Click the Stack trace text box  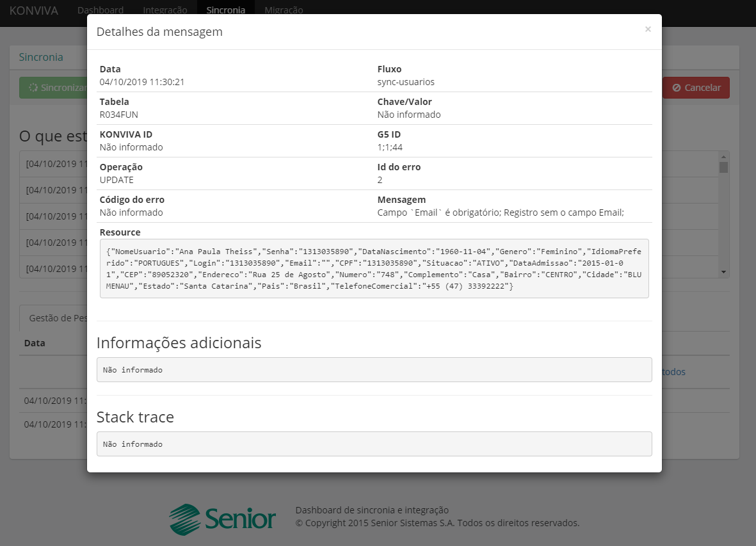374,444
